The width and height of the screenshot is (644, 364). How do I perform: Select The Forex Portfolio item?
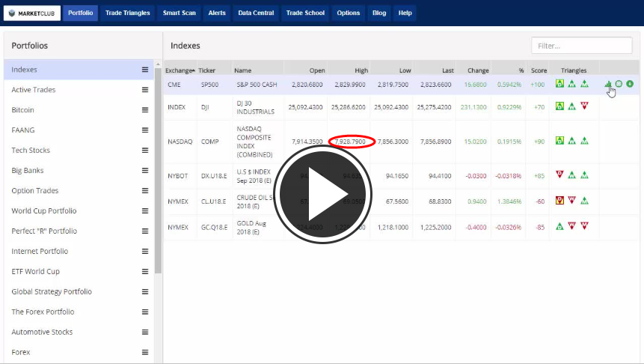pos(43,312)
